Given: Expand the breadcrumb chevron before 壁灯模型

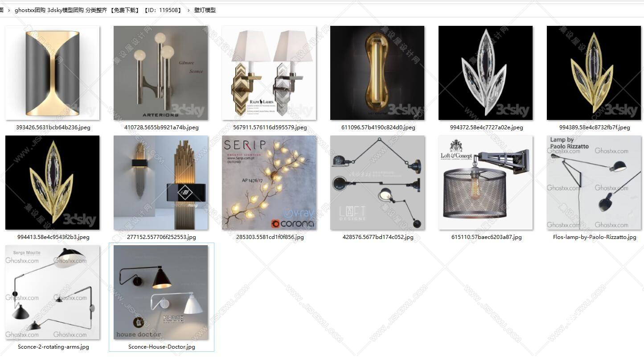Looking at the screenshot, I should click(188, 10).
